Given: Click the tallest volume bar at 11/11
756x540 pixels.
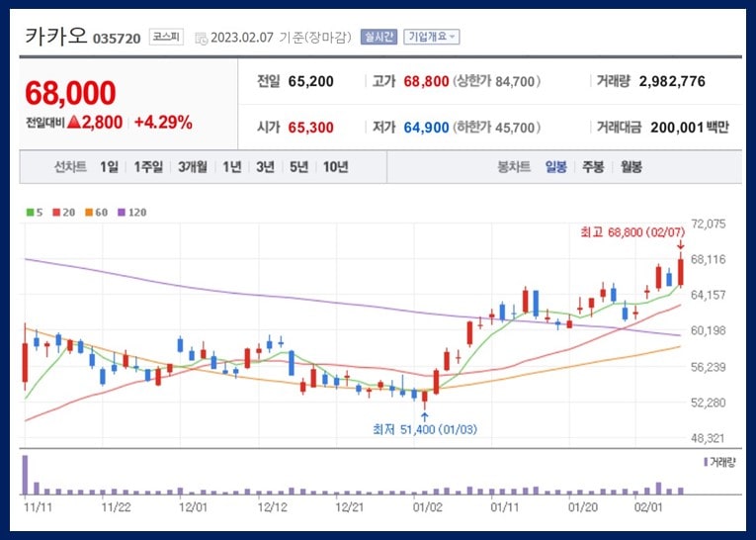Looking at the screenshot, I should pyautogui.click(x=25, y=475).
